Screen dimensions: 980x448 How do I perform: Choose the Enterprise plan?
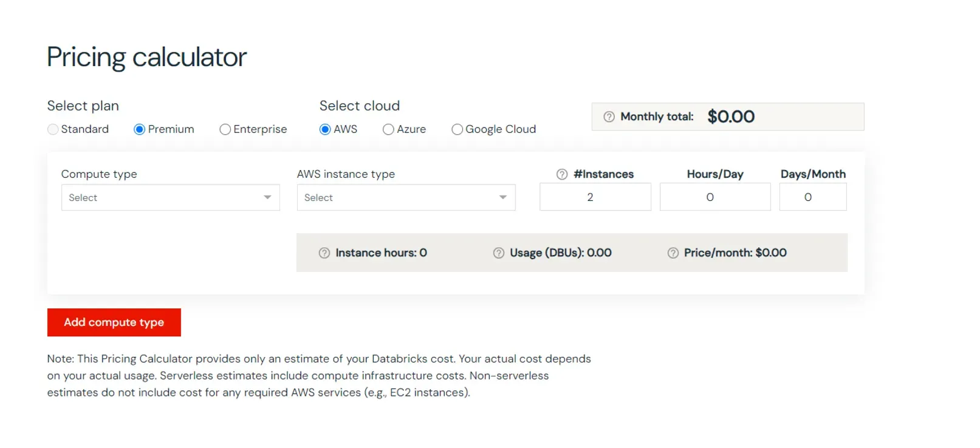coord(225,129)
